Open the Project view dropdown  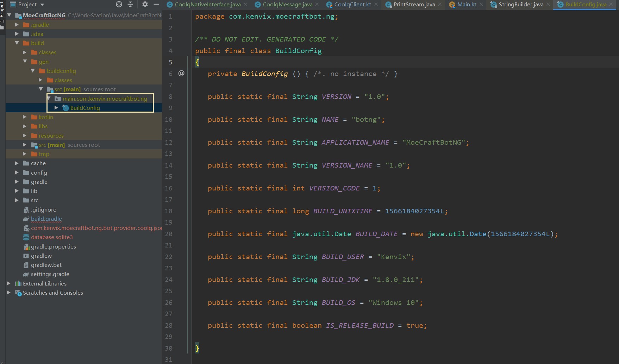42,5
